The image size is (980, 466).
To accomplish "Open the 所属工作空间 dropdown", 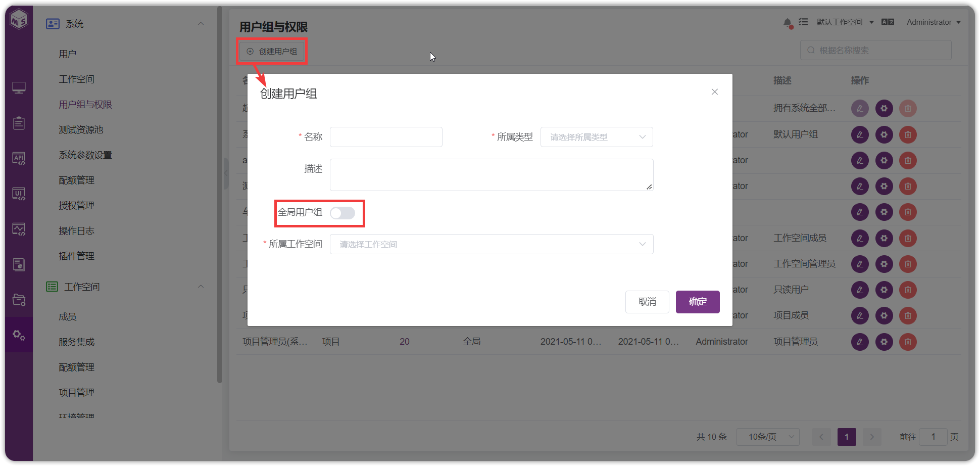I will click(x=492, y=244).
